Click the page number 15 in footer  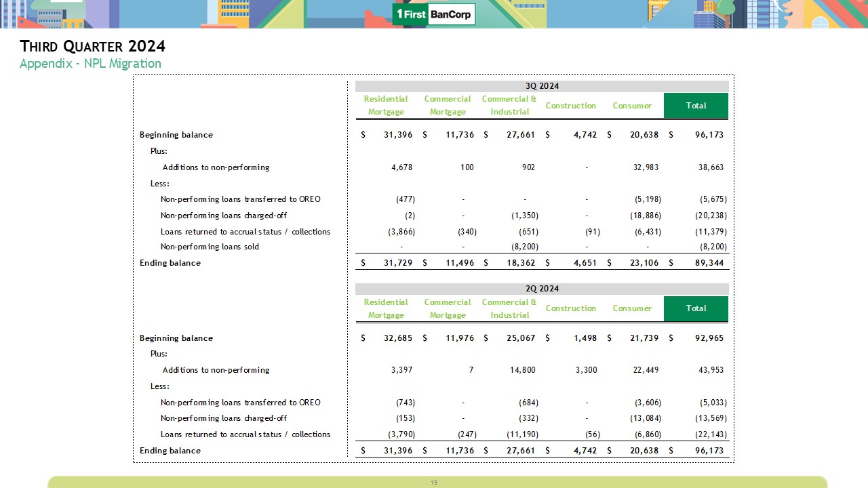pos(434,483)
